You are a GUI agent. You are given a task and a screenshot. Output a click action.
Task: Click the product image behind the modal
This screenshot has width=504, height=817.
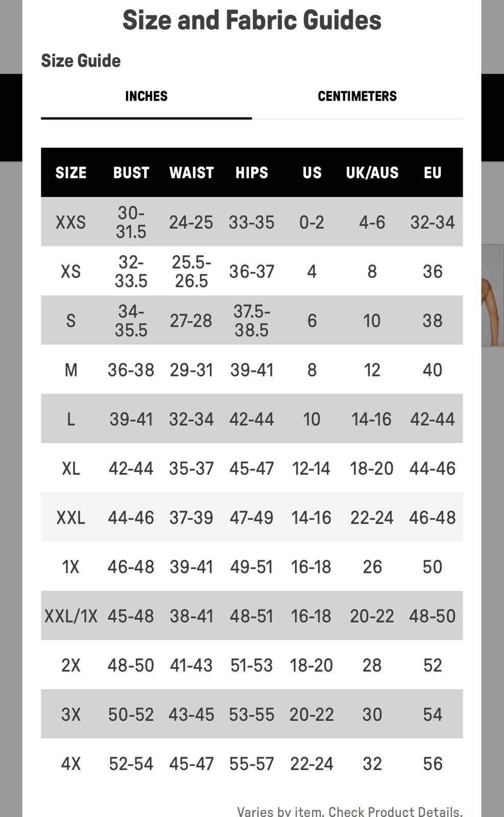(492, 296)
